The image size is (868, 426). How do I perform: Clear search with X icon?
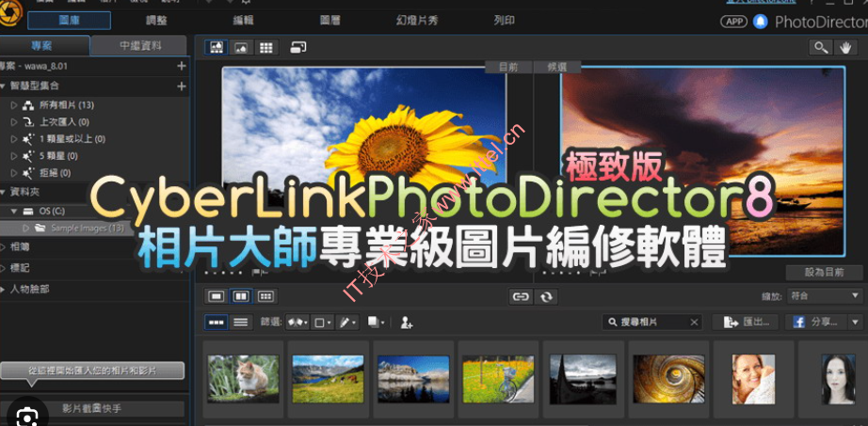pos(694,322)
